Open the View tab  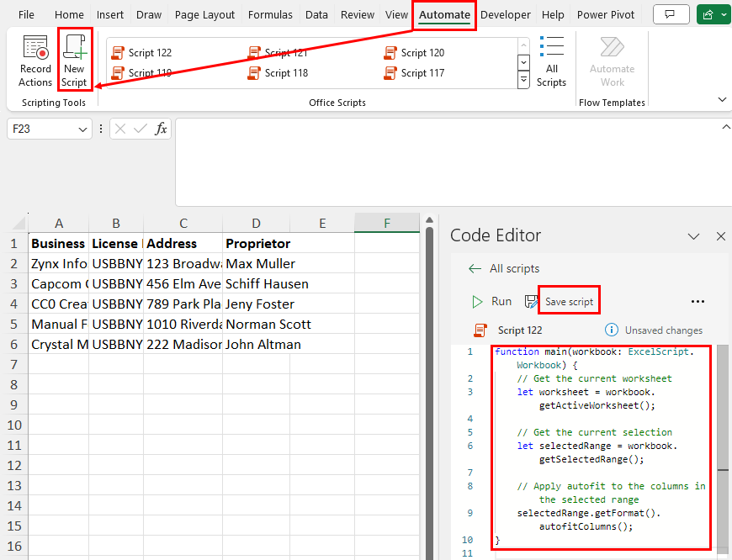pyautogui.click(x=396, y=15)
